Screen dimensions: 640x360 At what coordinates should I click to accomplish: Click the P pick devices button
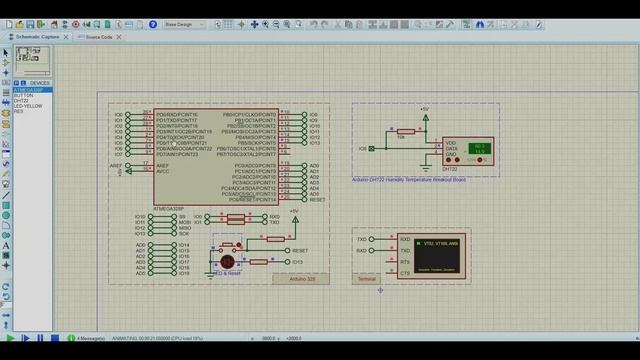tap(16, 83)
